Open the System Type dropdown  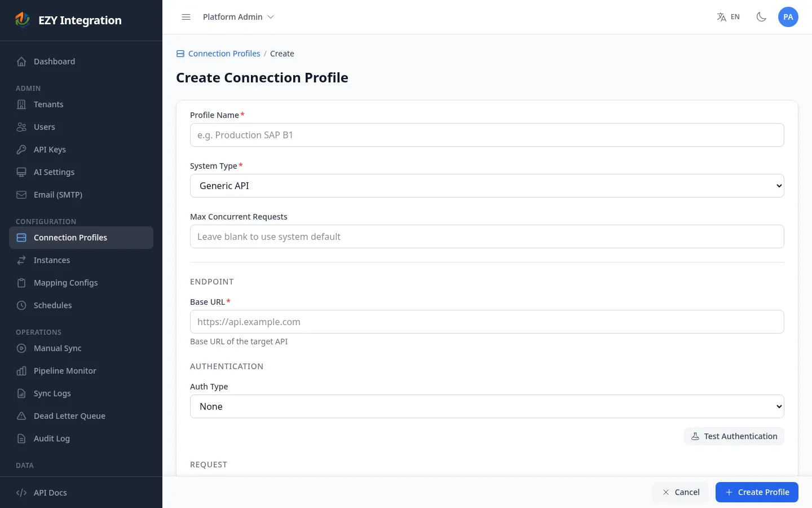[487, 186]
